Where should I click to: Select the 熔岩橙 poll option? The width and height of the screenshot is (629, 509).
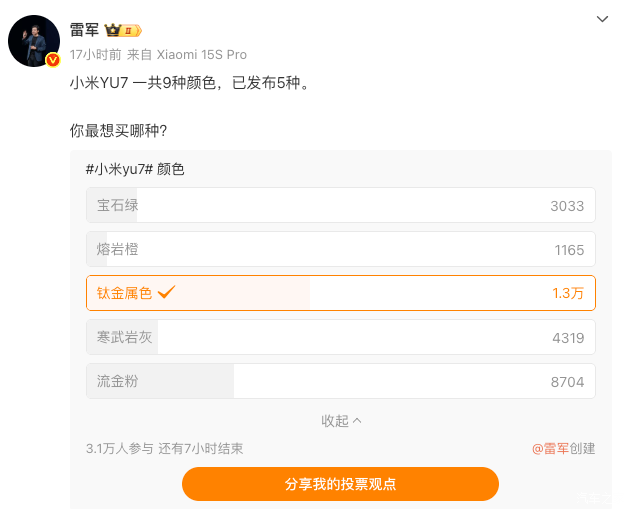click(x=341, y=249)
